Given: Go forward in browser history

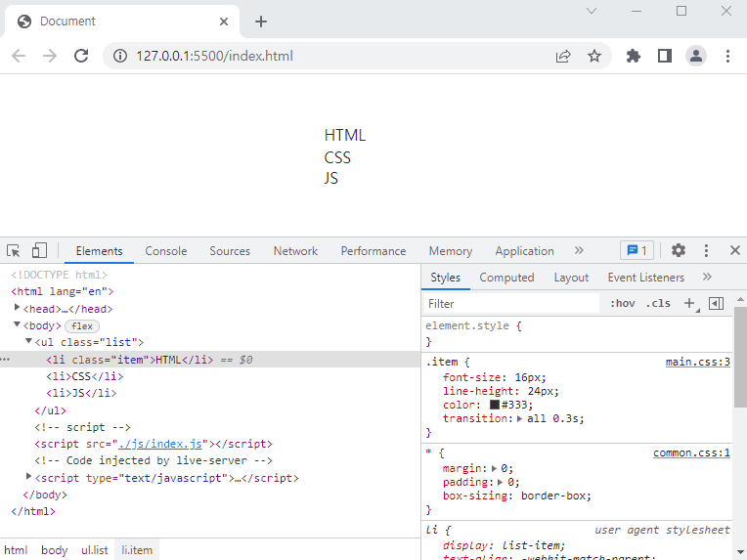Looking at the screenshot, I should coord(50,56).
